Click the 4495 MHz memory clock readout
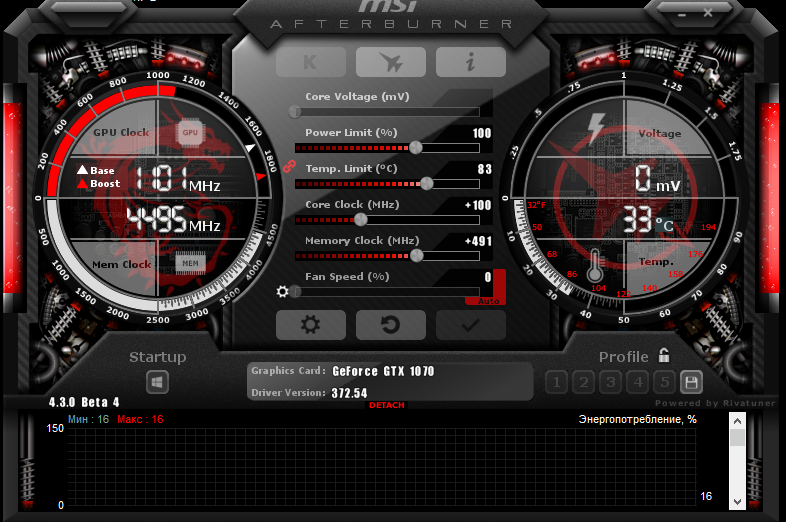786x522 pixels. point(173,220)
